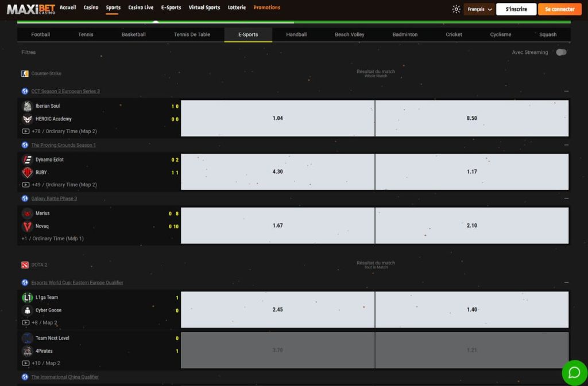Collapse the Galaxy Battle Phase 3 section

coord(566,198)
